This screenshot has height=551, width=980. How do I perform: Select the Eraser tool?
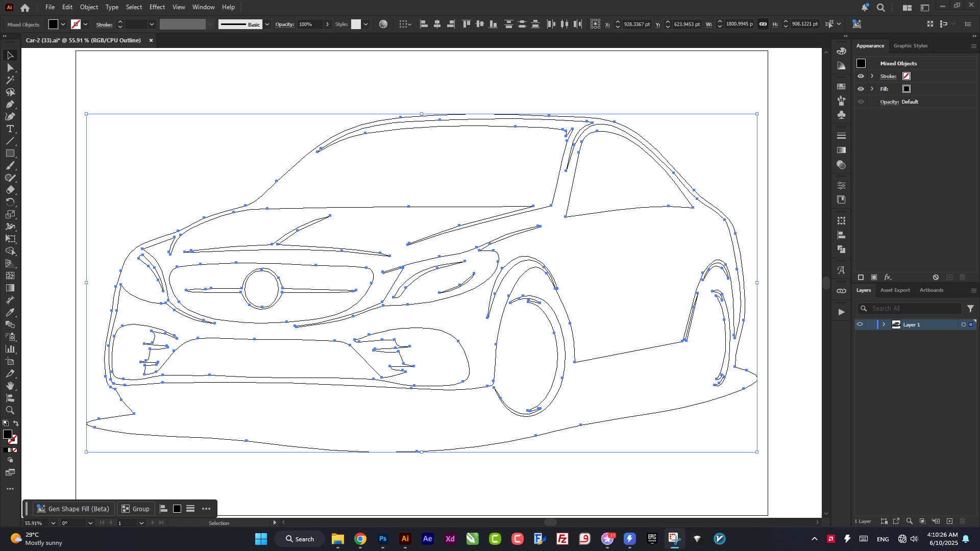point(10,190)
